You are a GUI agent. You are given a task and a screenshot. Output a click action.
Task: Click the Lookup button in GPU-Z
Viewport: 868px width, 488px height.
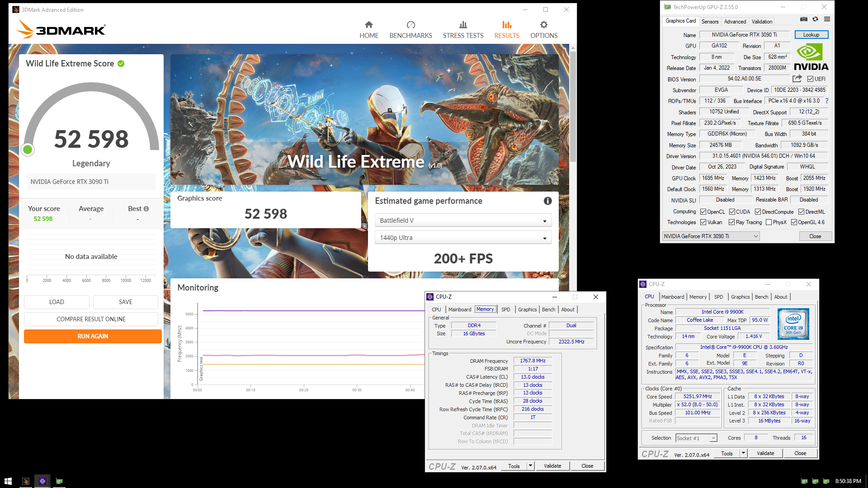[x=811, y=35]
